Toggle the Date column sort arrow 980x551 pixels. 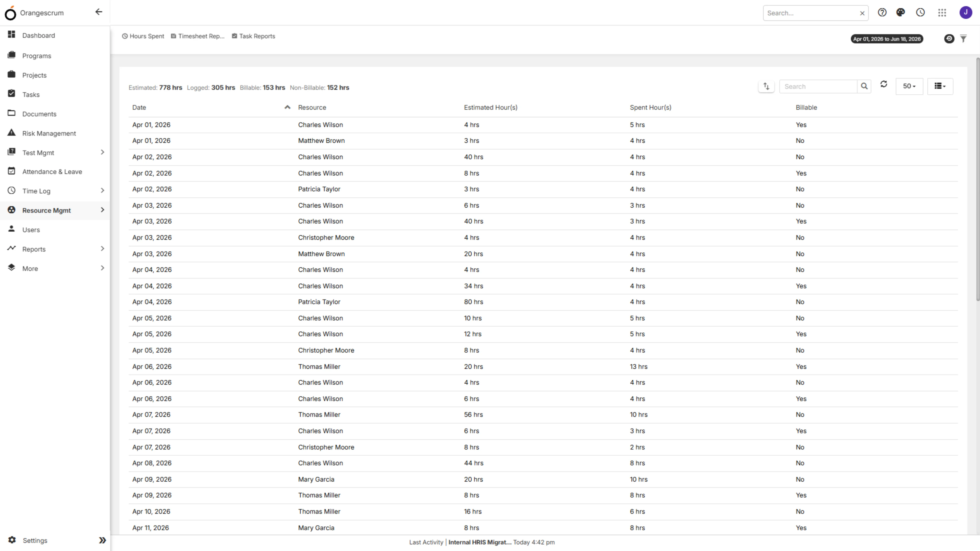coord(287,107)
